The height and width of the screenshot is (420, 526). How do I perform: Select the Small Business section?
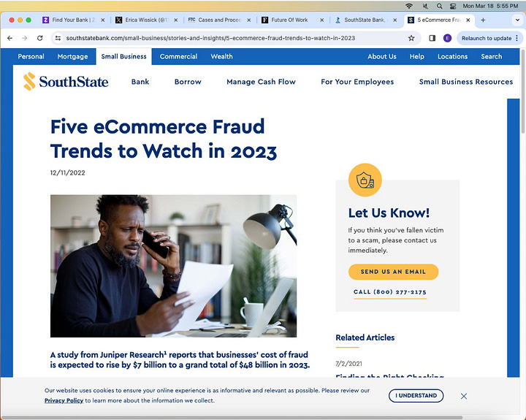tap(123, 56)
